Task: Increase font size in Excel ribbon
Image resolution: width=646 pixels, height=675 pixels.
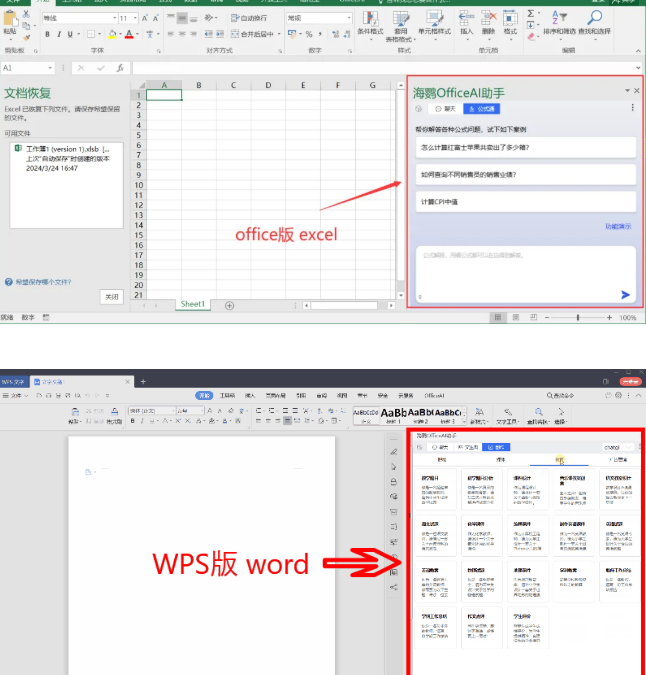Action: [145, 18]
